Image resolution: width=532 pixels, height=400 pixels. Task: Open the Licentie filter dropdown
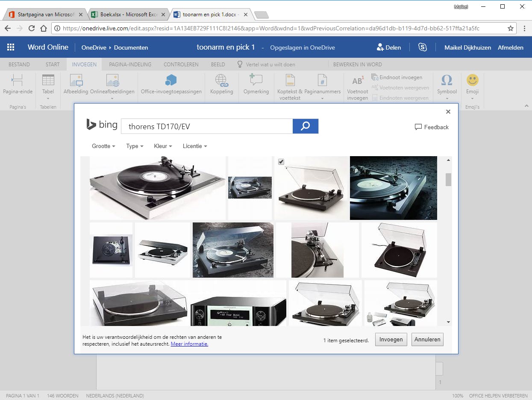point(194,146)
